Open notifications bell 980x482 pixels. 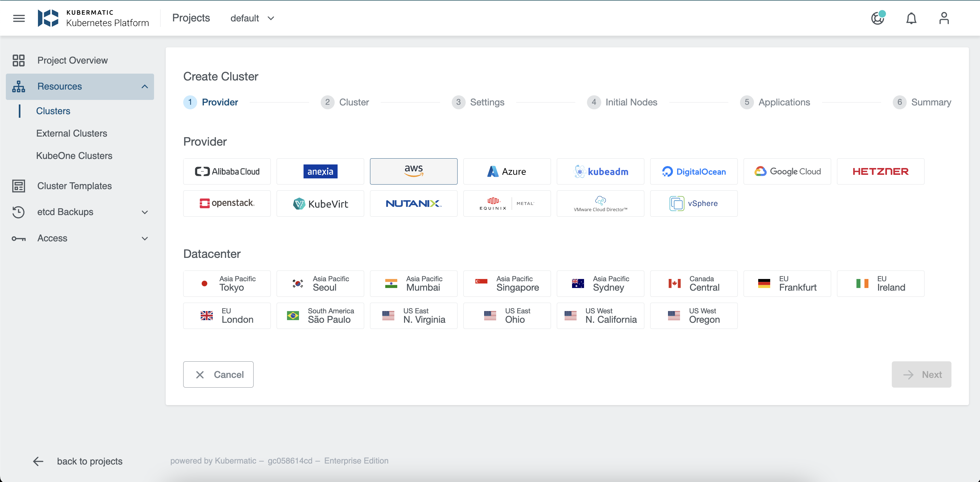pos(911,18)
